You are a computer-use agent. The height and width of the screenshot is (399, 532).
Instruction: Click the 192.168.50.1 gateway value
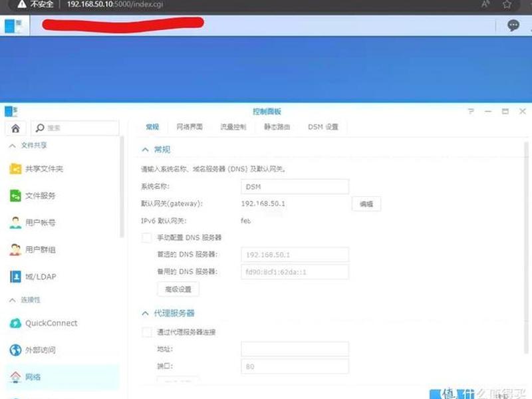pyautogui.click(x=263, y=203)
